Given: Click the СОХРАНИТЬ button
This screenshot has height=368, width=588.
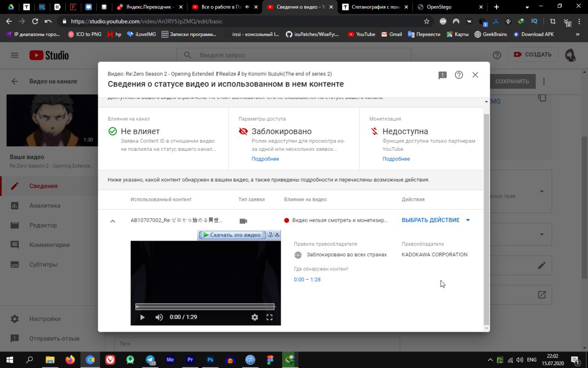Looking at the screenshot, I should point(512,81).
